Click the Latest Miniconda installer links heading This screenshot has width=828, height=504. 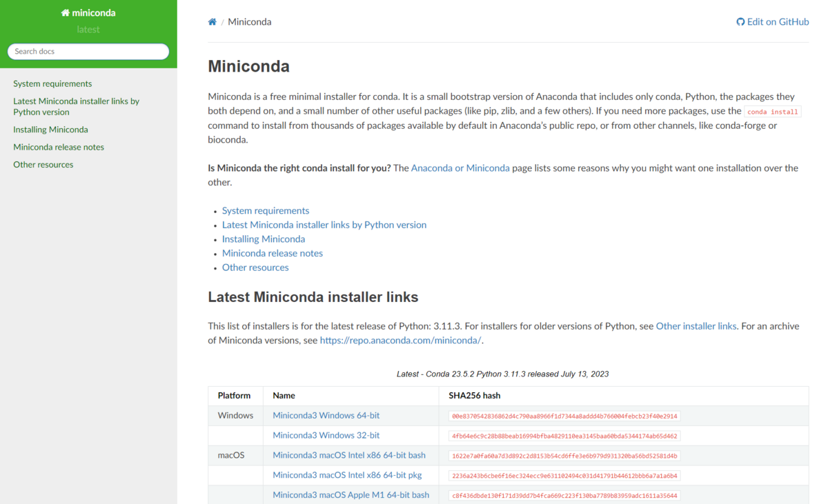(313, 297)
